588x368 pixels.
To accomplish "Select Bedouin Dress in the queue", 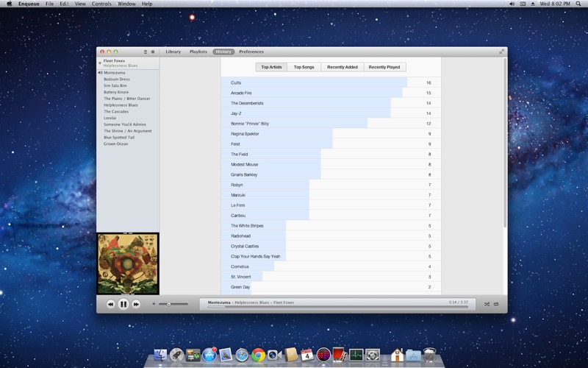I will pos(117,79).
